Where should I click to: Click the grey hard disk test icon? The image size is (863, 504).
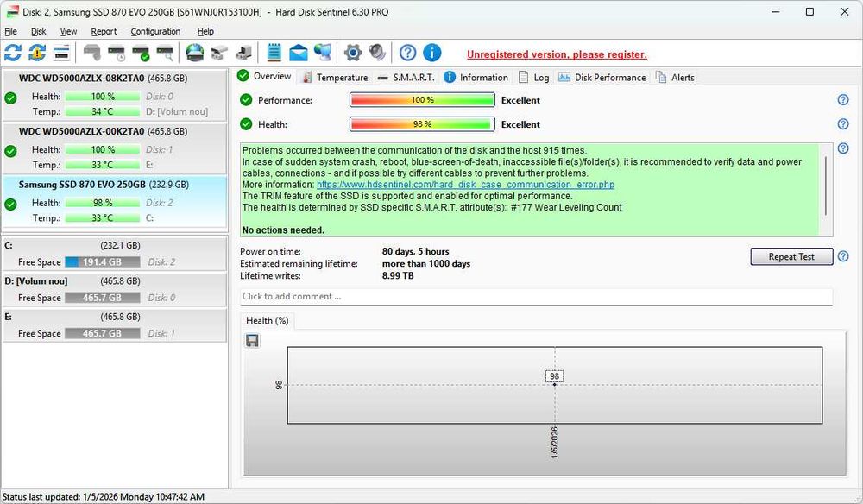(x=92, y=53)
